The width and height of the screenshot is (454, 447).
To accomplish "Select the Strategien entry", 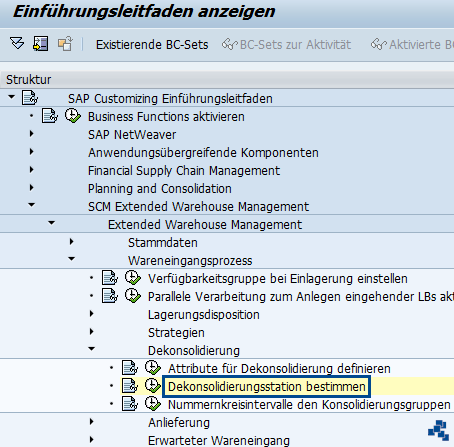I will click(x=176, y=333).
